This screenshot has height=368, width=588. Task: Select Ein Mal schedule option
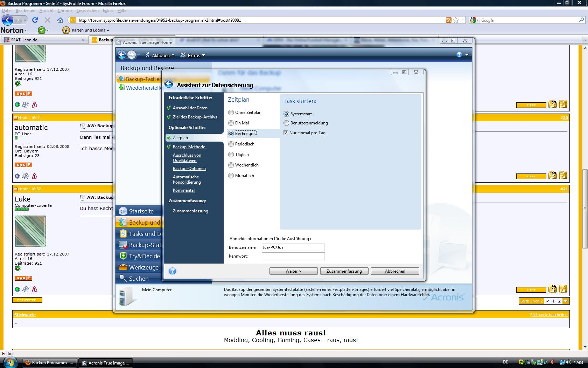(x=231, y=123)
